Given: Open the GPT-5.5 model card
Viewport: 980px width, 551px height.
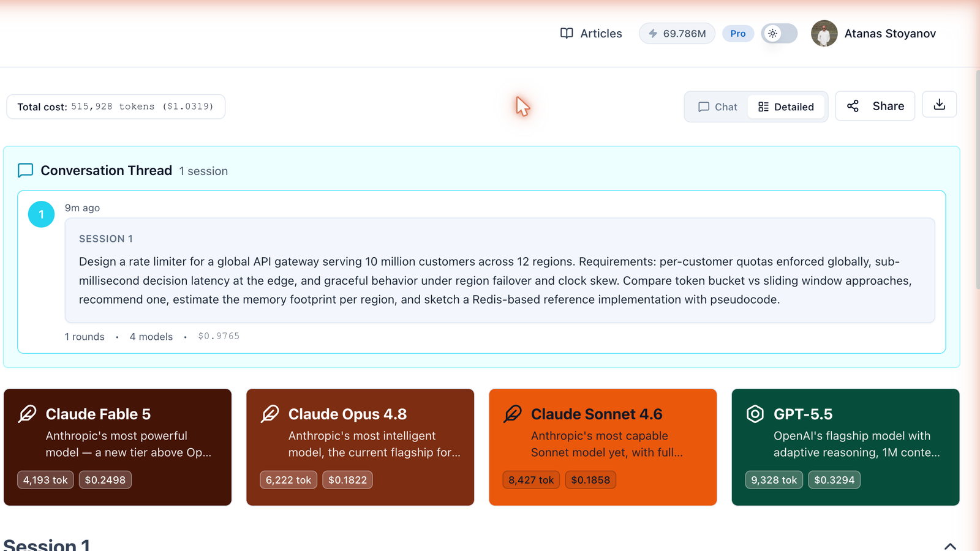Looking at the screenshot, I should click(845, 447).
